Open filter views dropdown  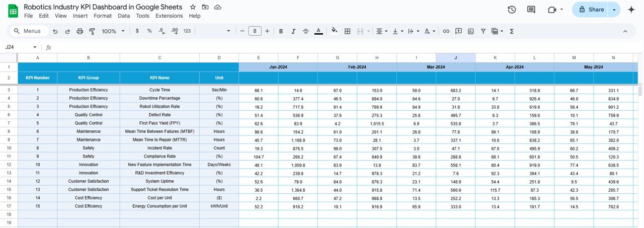497,31
